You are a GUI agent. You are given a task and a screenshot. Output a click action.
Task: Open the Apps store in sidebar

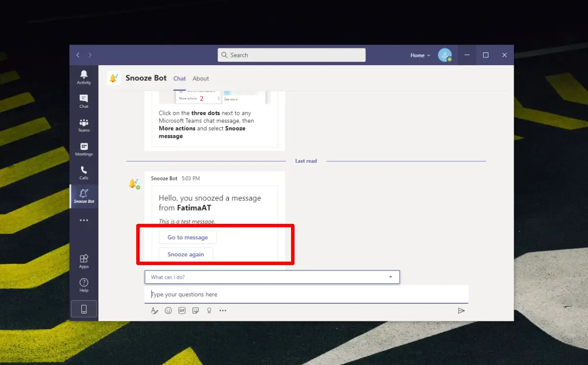tap(84, 261)
